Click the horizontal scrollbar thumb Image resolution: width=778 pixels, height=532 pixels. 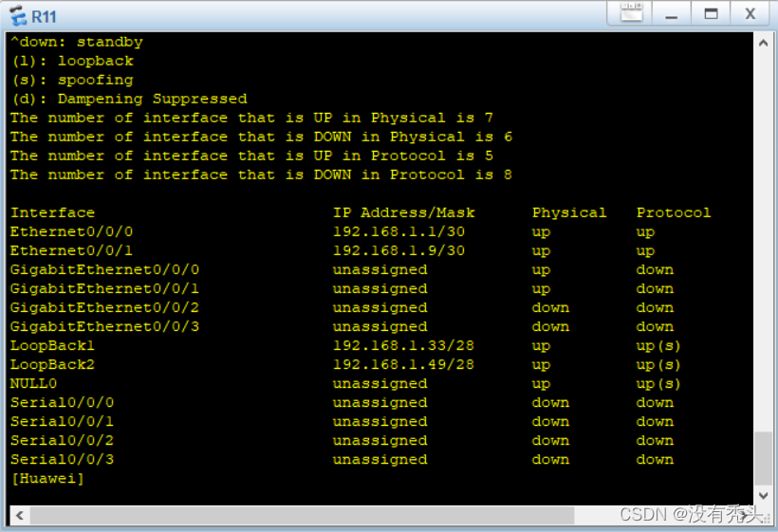click(x=302, y=515)
